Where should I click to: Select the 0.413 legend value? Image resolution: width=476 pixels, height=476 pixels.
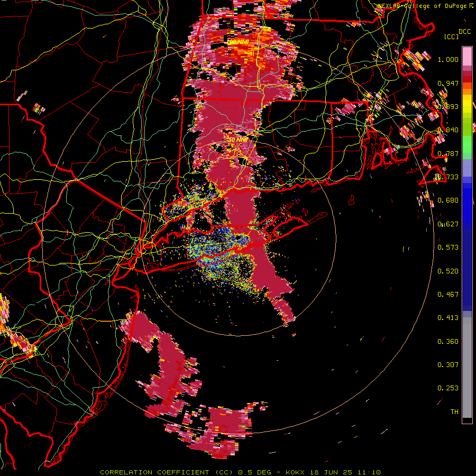448,318
